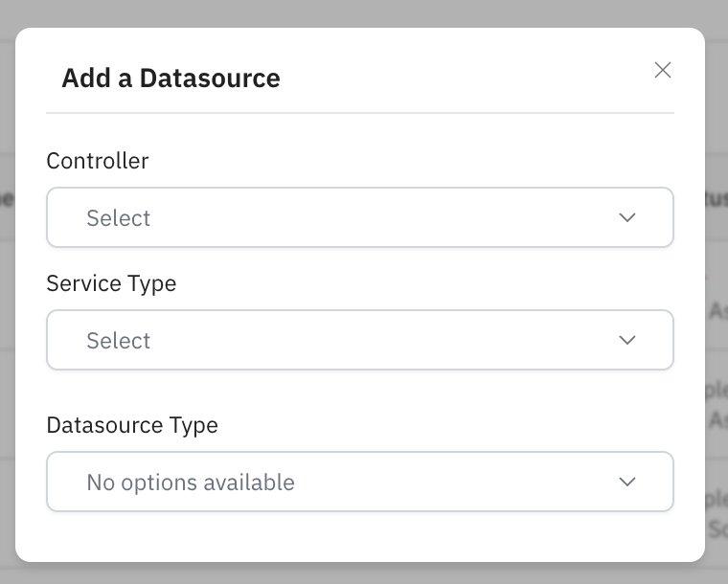
Task: Click the X icon at dialog top-right
Action: (x=662, y=70)
